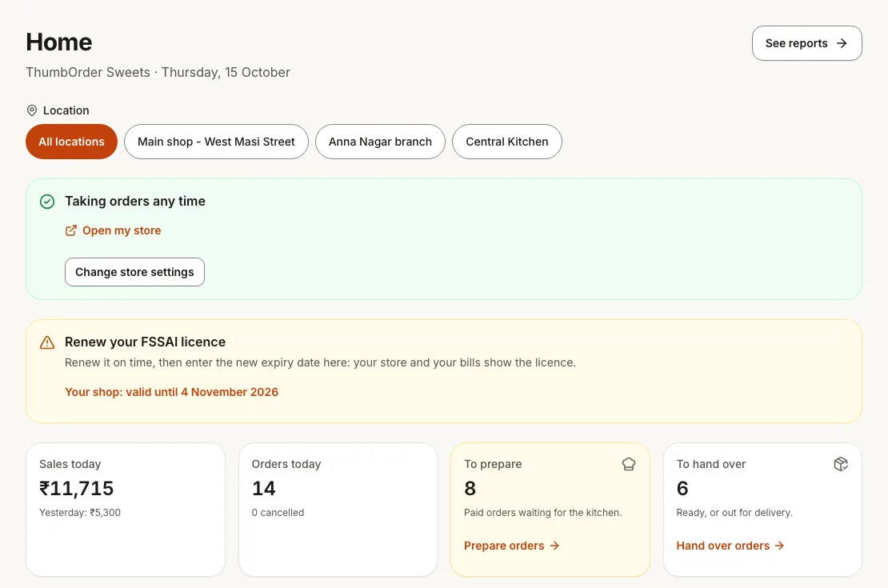Screen dimensions: 888x588
Task: Choose the Anna Nagar branch location
Action: pyautogui.click(x=380, y=142)
